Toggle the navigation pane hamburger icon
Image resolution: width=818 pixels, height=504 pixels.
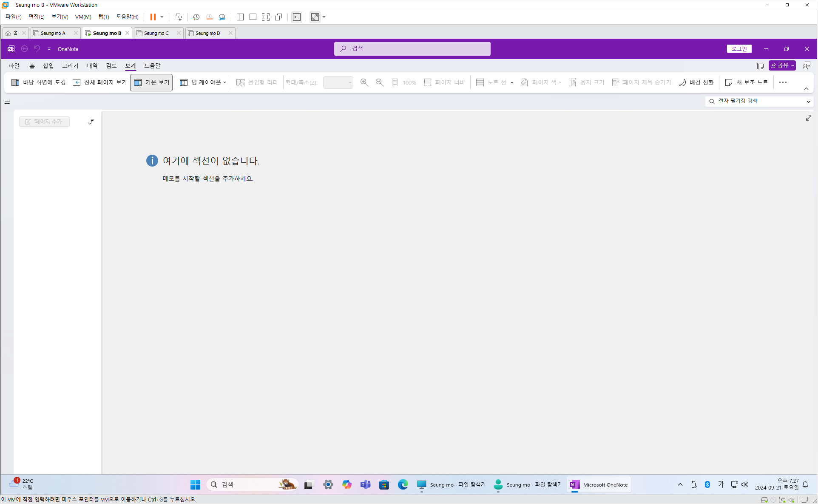coord(7,102)
